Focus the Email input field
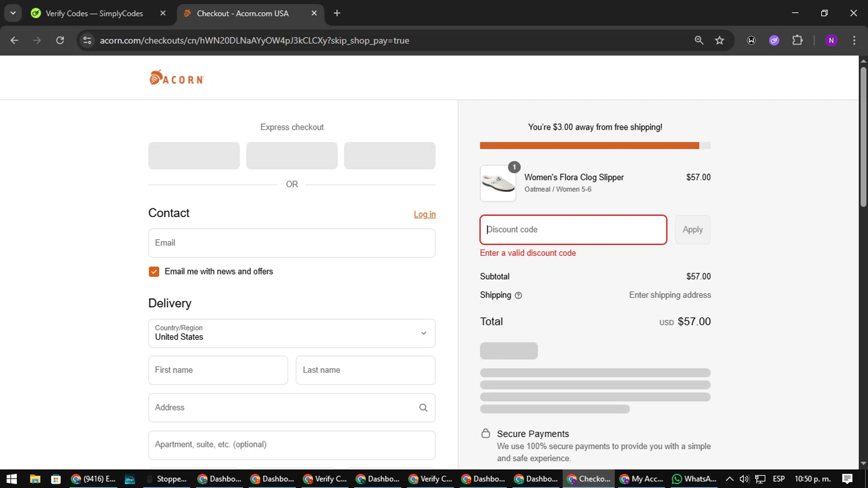Viewport: 868px width, 488px height. point(292,243)
